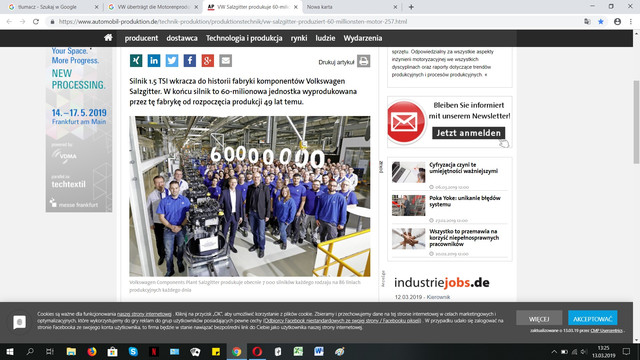Click 'Drukuj artykuł' link

[x=336, y=62]
